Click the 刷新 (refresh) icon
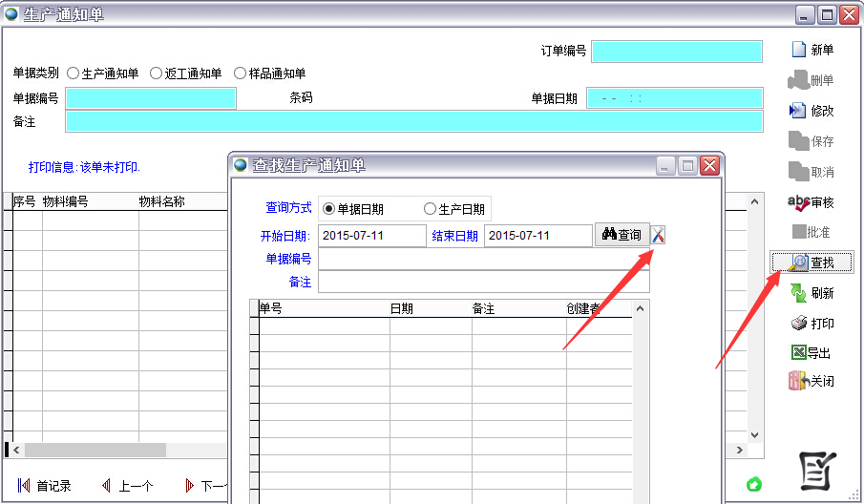The image size is (864, 504). coord(798,293)
